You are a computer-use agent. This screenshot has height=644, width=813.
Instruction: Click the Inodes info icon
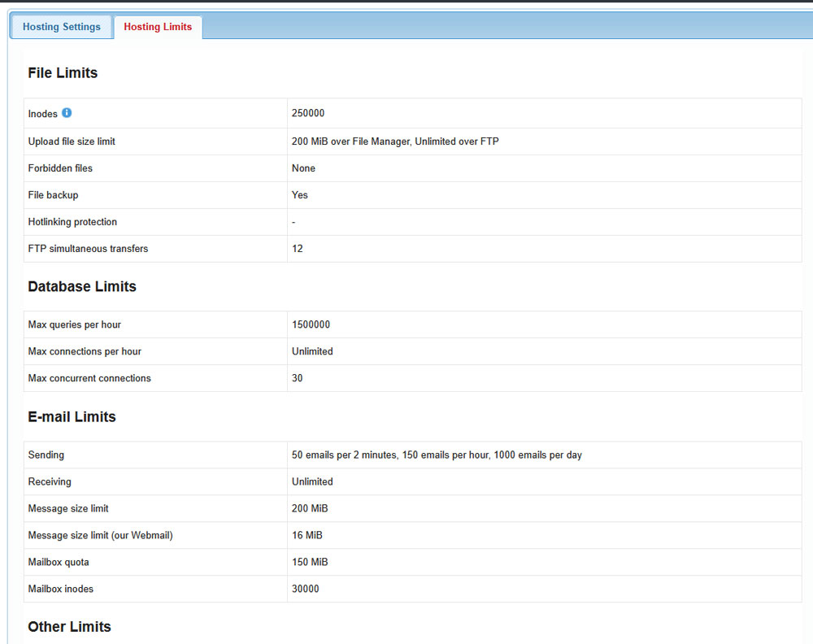pos(66,113)
